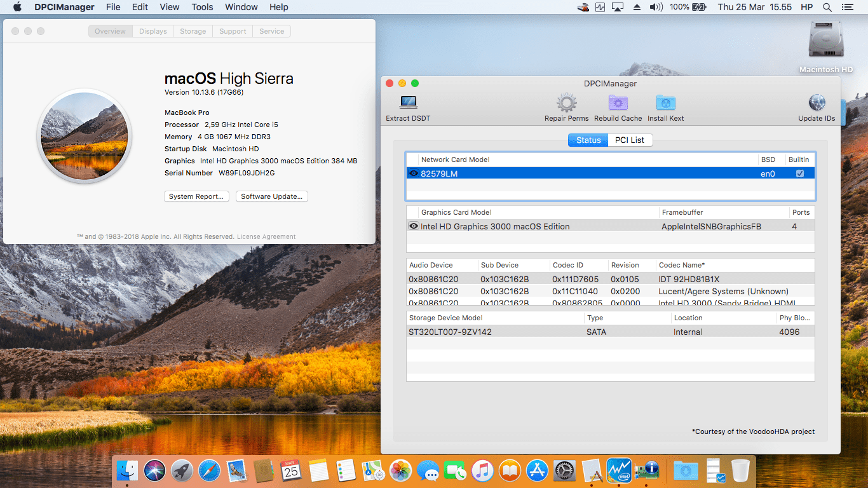Click the Extract DSDT toolbar icon
Screen dimensions: 868x488
coord(408,102)
